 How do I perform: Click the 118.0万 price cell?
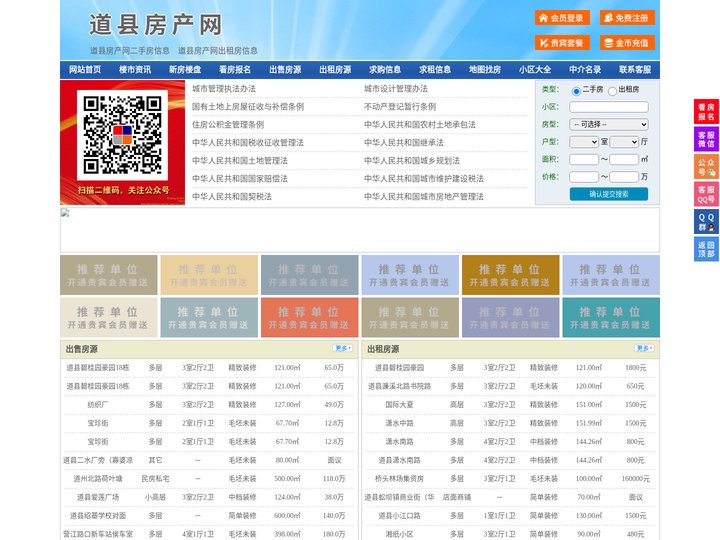point(334,478)
